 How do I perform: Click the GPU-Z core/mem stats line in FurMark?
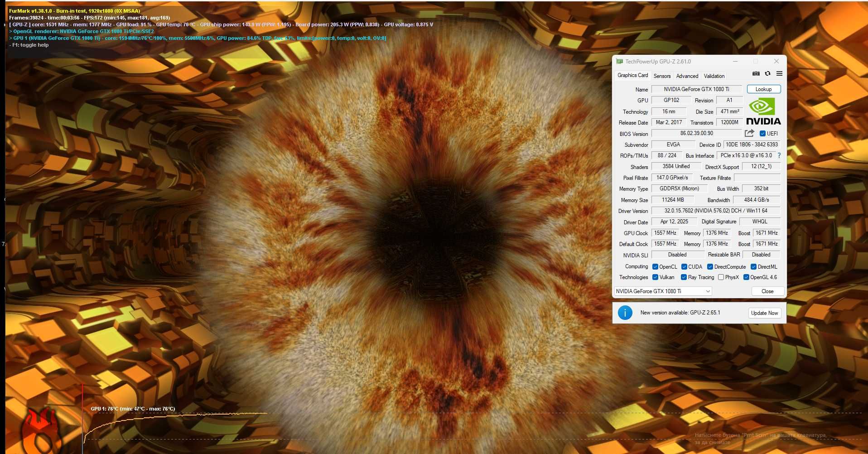tap(221, 24)
